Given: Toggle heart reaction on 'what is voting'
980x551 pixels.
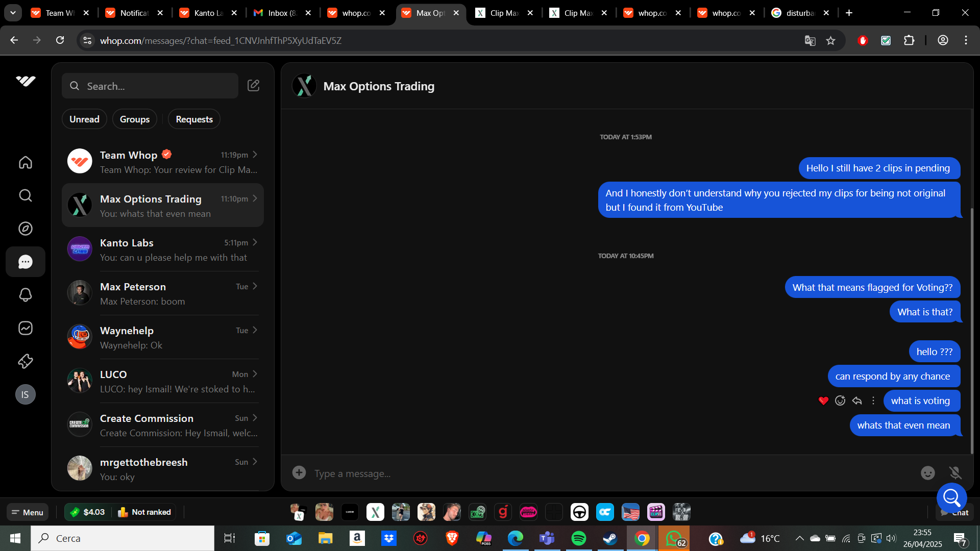Looking at the screenshot, I should coord(823,400).
